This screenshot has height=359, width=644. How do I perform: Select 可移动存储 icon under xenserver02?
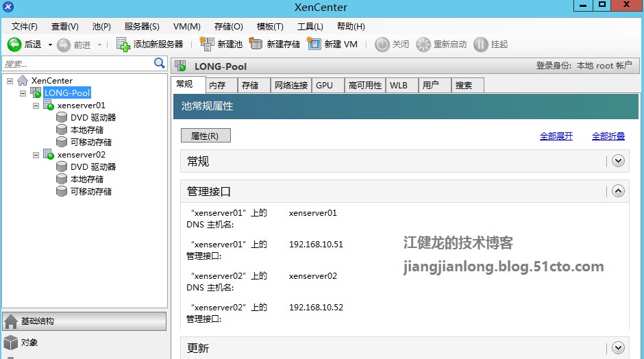tap(62, 191)
